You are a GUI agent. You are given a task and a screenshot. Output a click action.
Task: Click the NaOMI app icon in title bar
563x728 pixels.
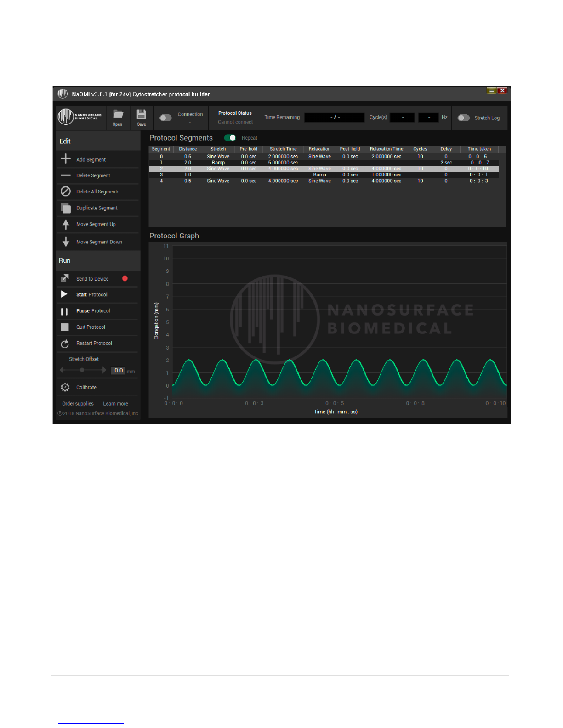63,94
